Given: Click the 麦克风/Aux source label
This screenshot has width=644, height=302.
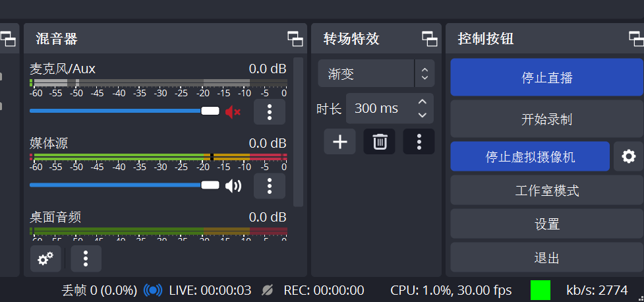Looking at the screenshot, I should [x=63, y=69].
